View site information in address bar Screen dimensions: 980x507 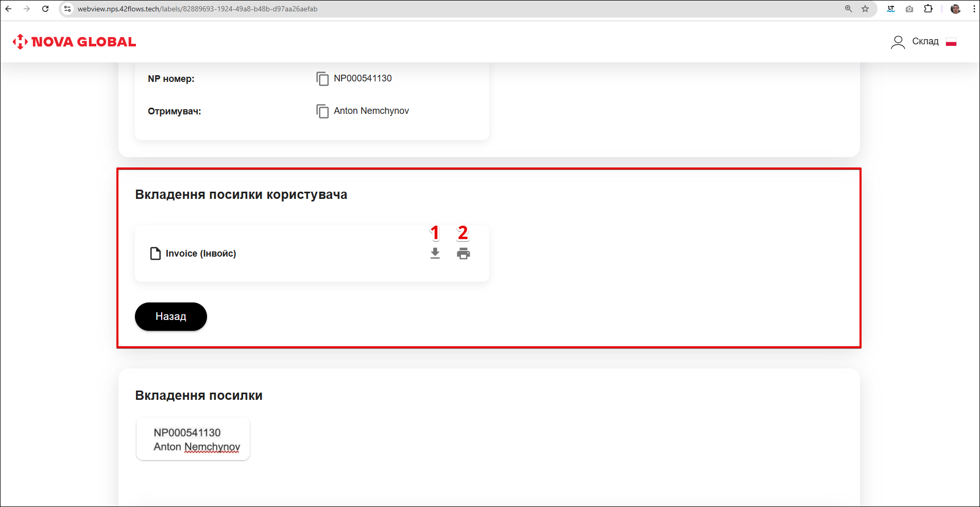click(x=67, y=9)
